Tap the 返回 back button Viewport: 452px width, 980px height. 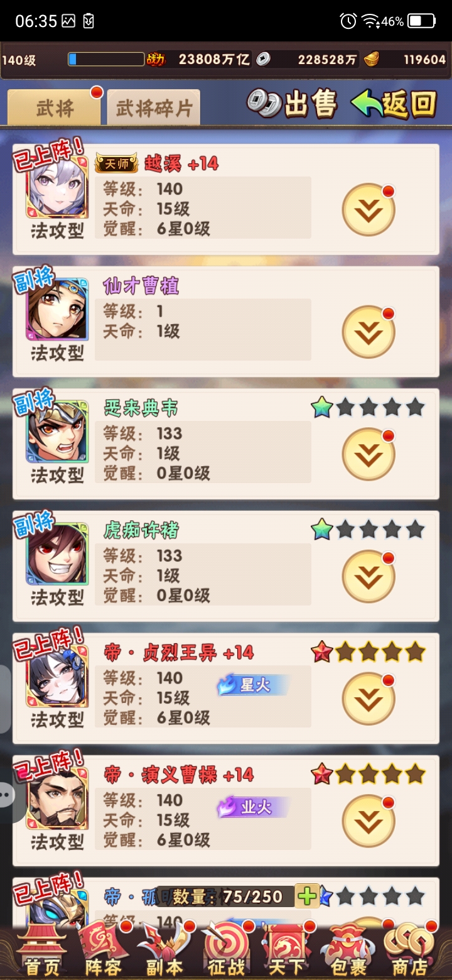[x=394, y=104]
